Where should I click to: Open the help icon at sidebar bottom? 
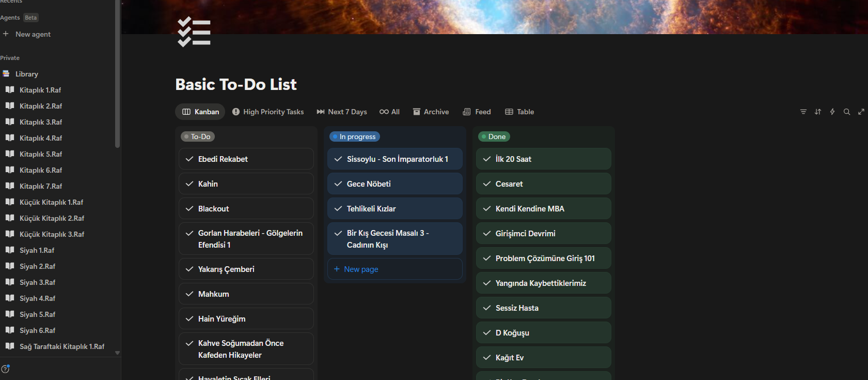(x=6, y=369)
